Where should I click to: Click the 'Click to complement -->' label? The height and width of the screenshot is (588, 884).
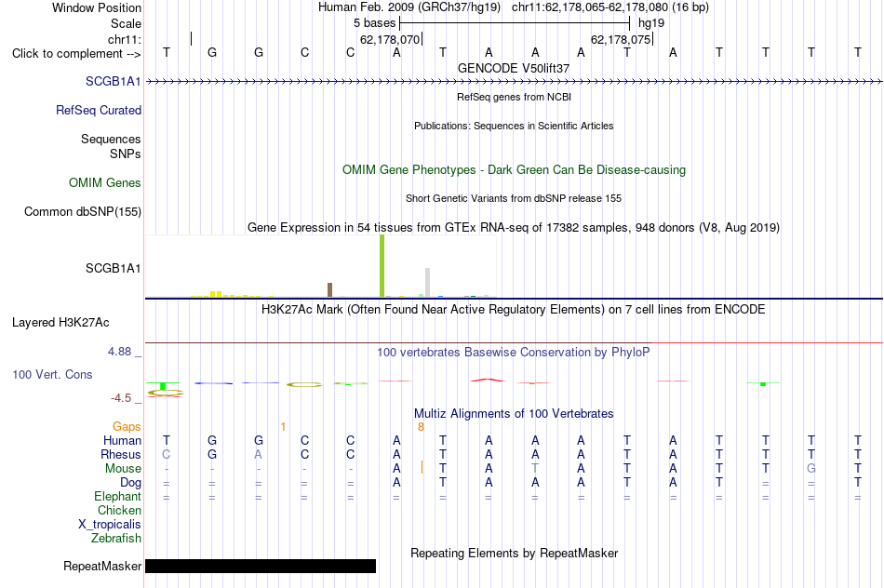tap(76, 54)
